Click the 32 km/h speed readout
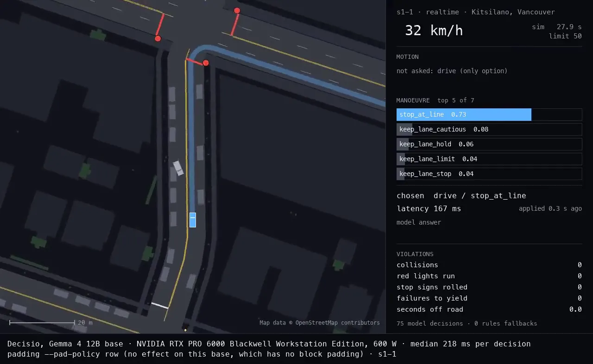Screen dimensions: 593x364 tap(434, 31)
